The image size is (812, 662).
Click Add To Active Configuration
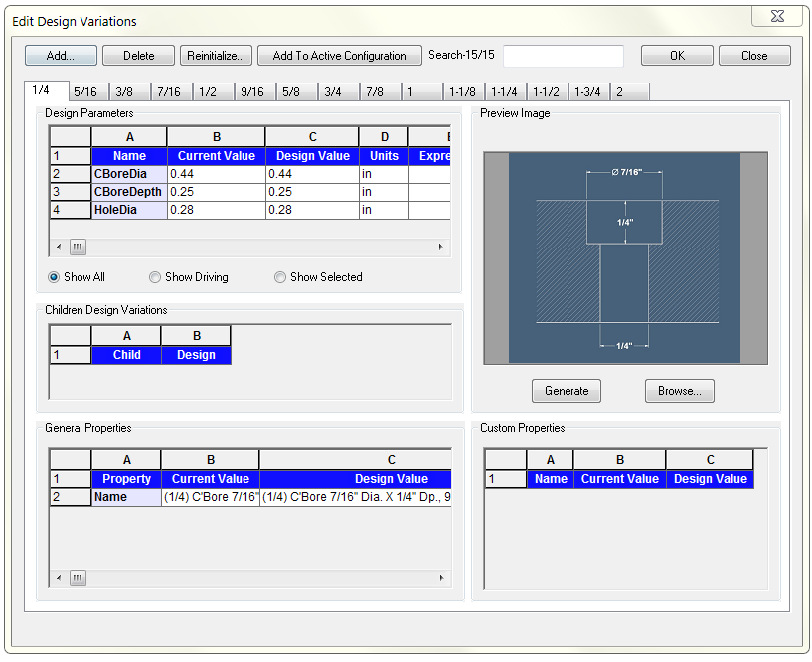tap(339, 56)
